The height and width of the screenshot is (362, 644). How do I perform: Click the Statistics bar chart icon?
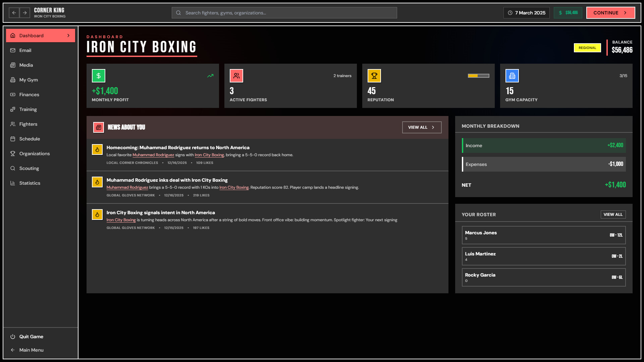pyautogui.click(x=12, y=183)
